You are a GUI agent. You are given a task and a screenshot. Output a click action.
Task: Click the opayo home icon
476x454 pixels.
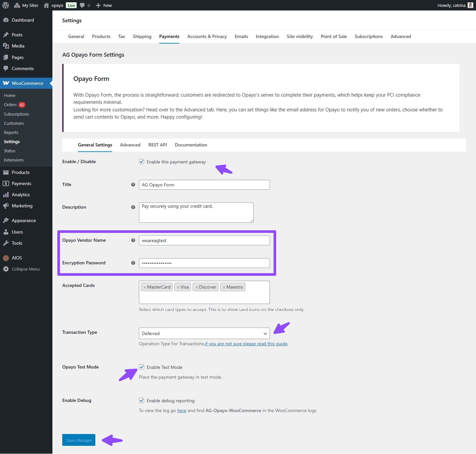46,5
